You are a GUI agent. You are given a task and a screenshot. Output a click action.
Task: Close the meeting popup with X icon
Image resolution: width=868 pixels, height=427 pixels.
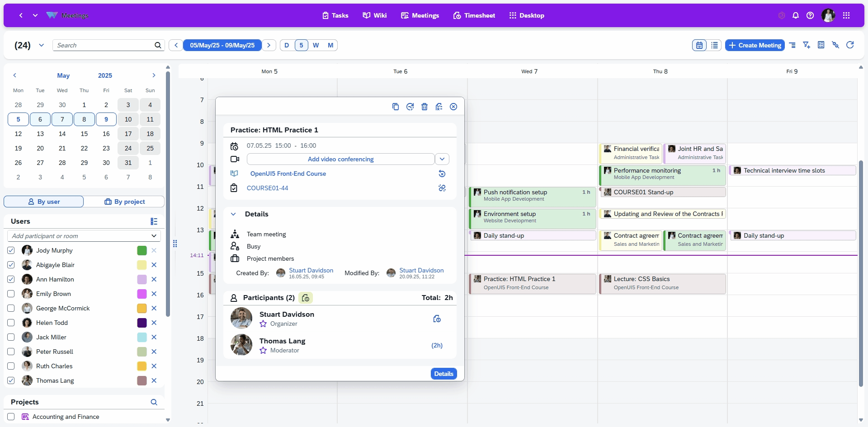(x=453, y=107)
